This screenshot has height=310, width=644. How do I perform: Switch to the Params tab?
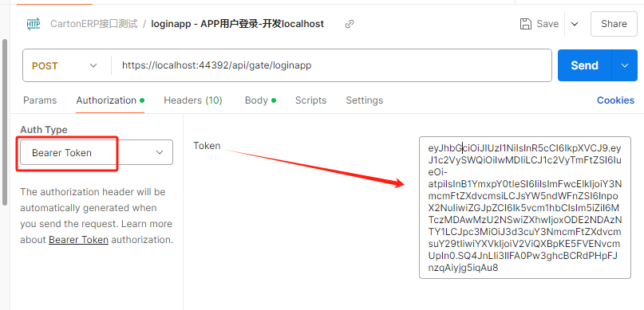40,100
